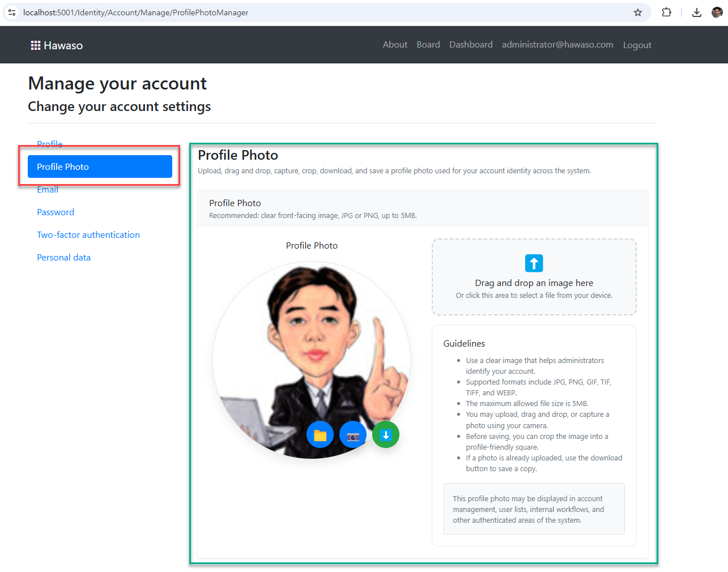Bookmark this page using the star icon
Screen dimensions: 728x572
(x=638, y=12)
